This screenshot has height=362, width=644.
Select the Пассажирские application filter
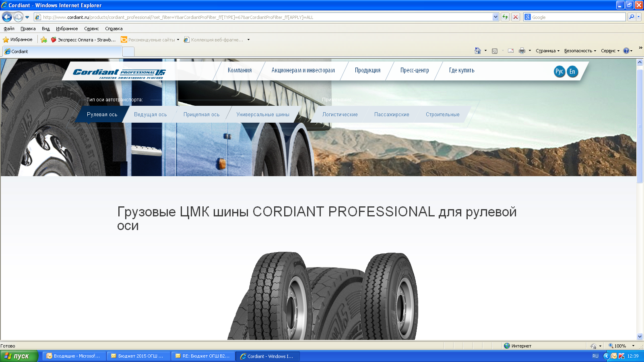(x=392, y=114)
